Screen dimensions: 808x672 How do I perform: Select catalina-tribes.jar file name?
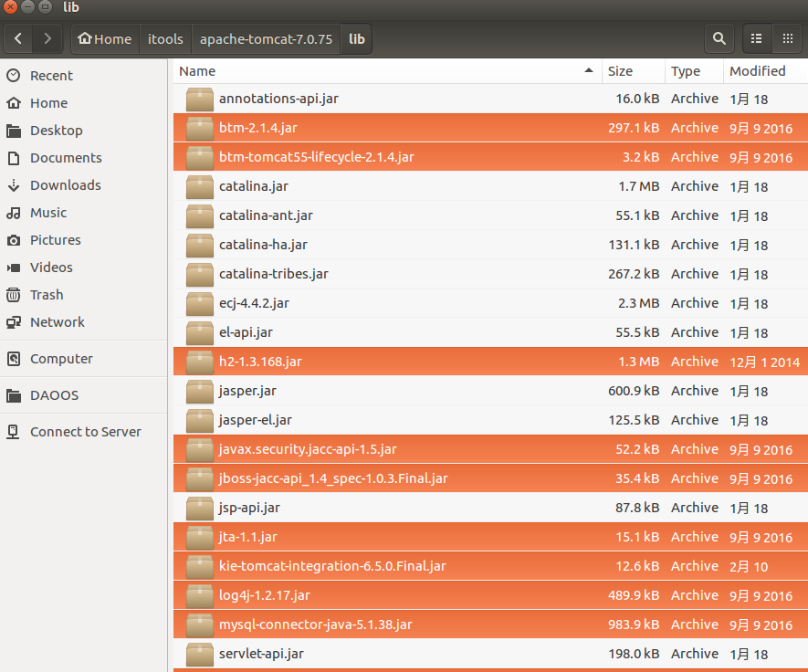274,274
